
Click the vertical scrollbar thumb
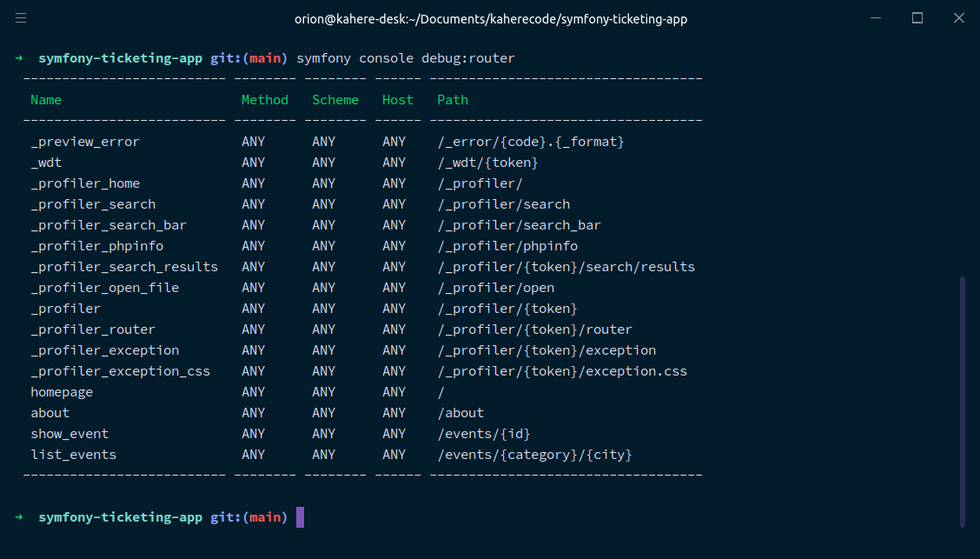click(x=962, y=400)
